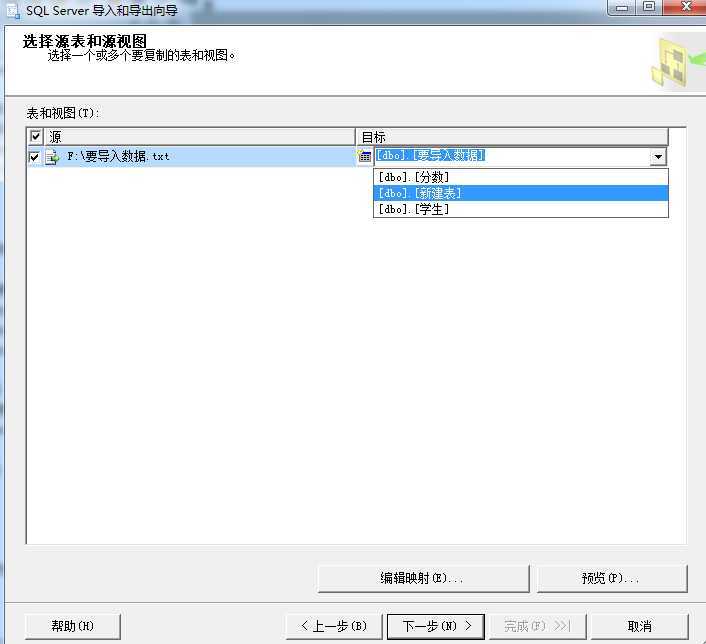The width and height of the screenshot is (706, 644).
Task: Close the SQL Server import wizard window
Action: point(685,7)
